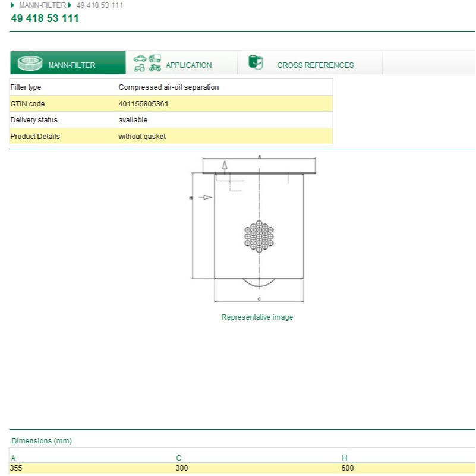Switch to the CROSS REFERENCES tab
Viewport: 476px width, 476px height.
click(310, 63)
